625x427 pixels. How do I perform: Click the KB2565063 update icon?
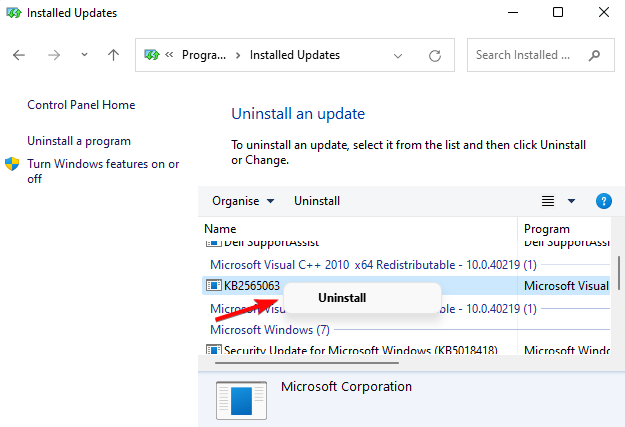214,285
